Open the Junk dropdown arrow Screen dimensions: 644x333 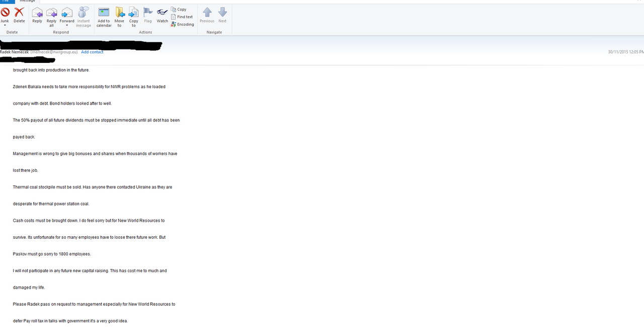click(5, 25)
